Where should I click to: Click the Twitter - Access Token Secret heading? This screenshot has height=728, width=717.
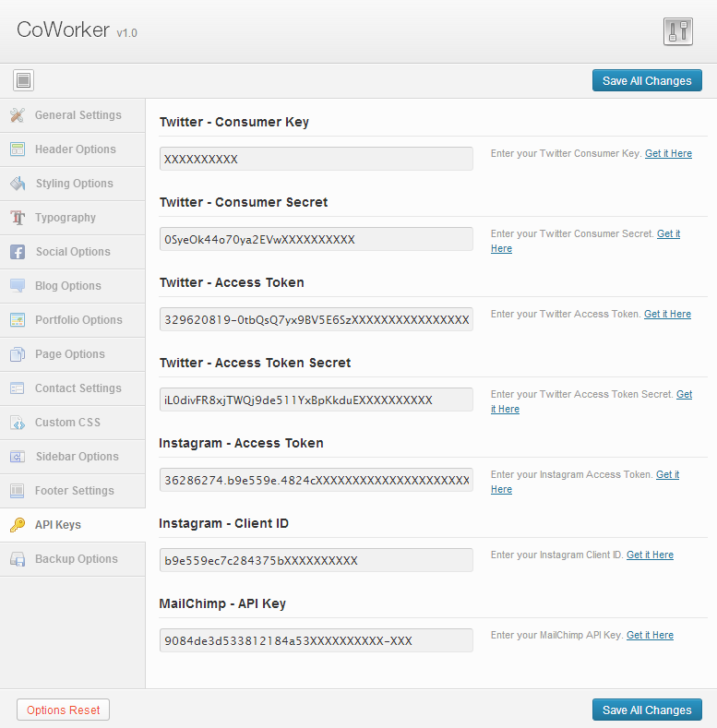(x=255, y=363)
